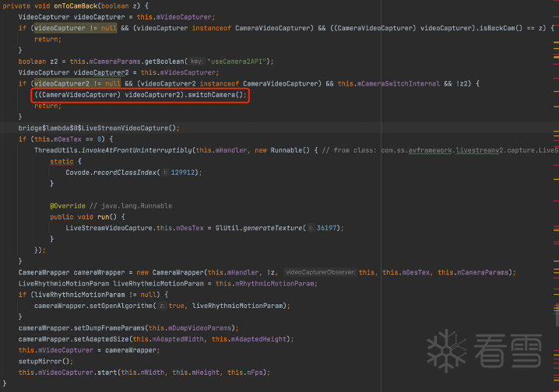Click the videoCapturerObserver: parameter hint

point(320,272)
